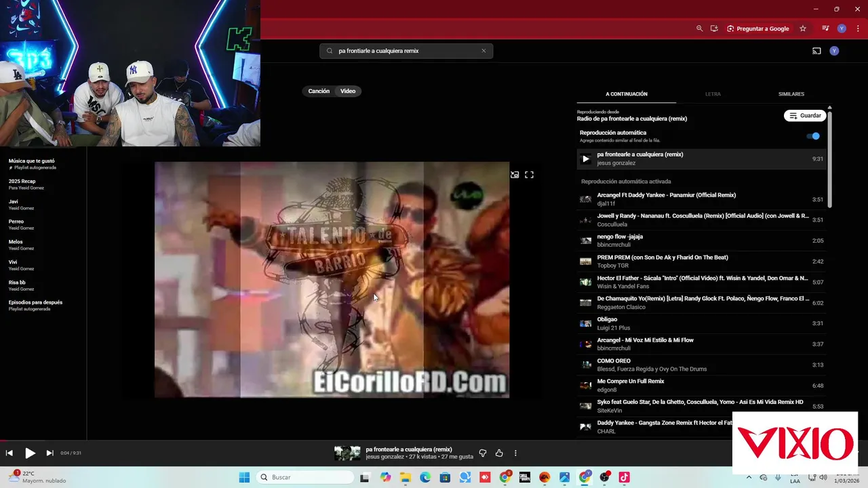Screen dimensions: 868x488
Task: Dislike the current song with thumbs down
Action: 483,453
